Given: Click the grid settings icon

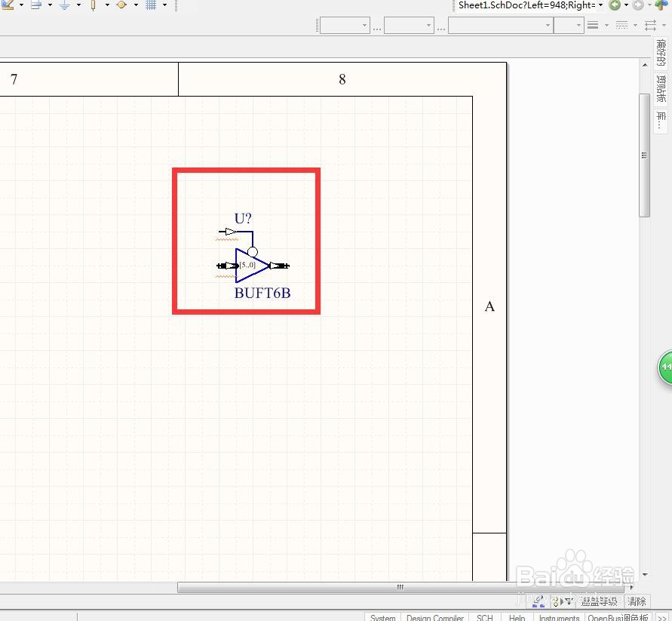Looking at the screenshot, I should click(x=151, y=5).
